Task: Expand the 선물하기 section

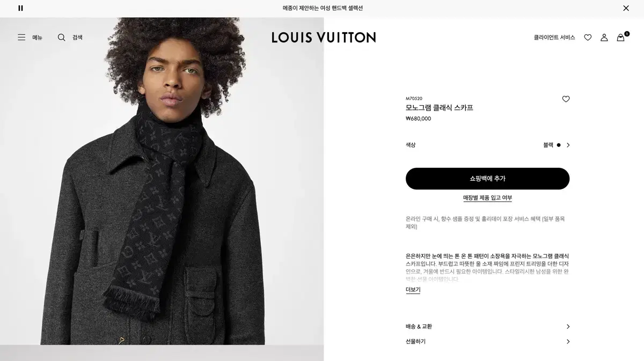Action: pos(487,342)
